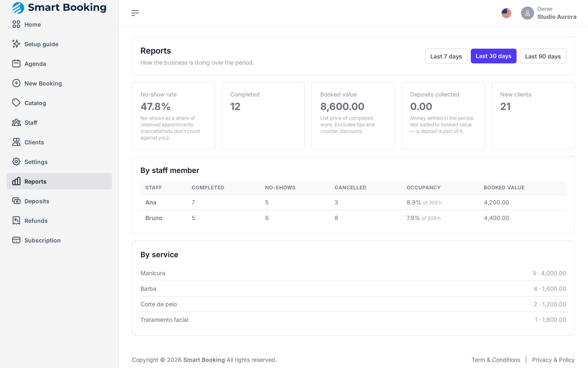Toggle the sidebar hamburger menu icon
The width and height of the screenshot is (588, 368).
(135, 13)
